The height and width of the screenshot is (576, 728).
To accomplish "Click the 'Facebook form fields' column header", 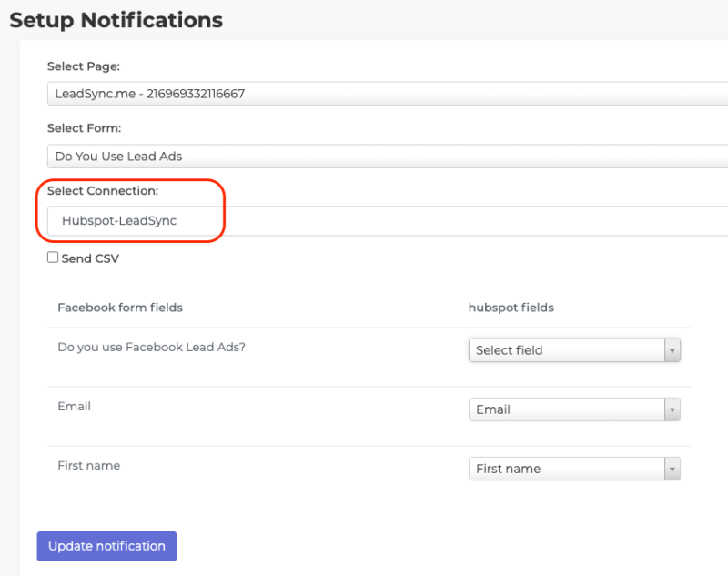I will coord(120,308).
